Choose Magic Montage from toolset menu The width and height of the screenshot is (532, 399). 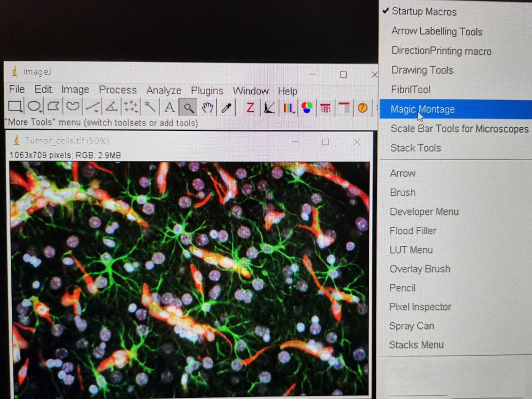point(422,109)
